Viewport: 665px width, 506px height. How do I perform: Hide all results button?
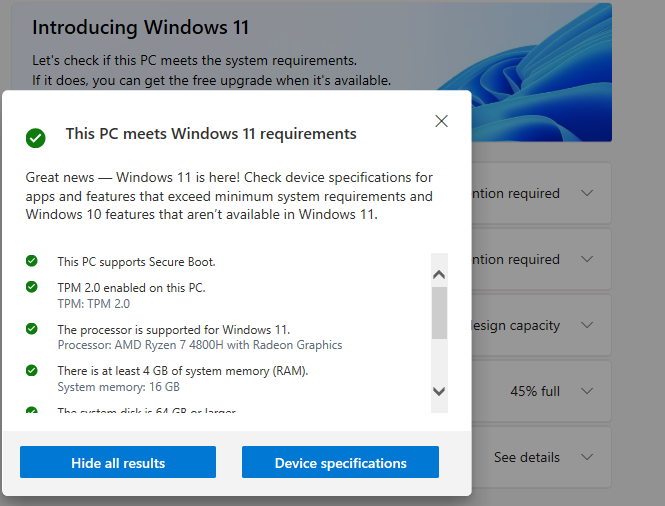tap(118, 462)
